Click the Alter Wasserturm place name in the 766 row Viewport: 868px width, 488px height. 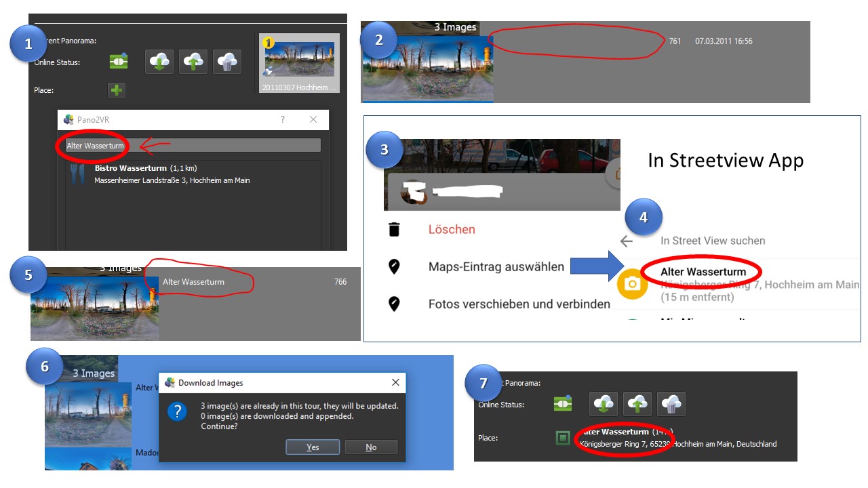pos(193,282)
